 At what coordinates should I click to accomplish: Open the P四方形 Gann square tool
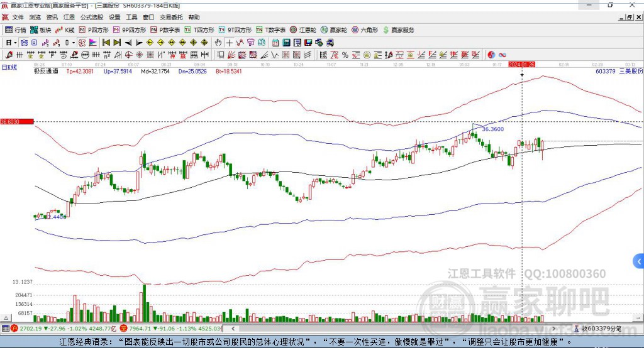coord(94,30)
